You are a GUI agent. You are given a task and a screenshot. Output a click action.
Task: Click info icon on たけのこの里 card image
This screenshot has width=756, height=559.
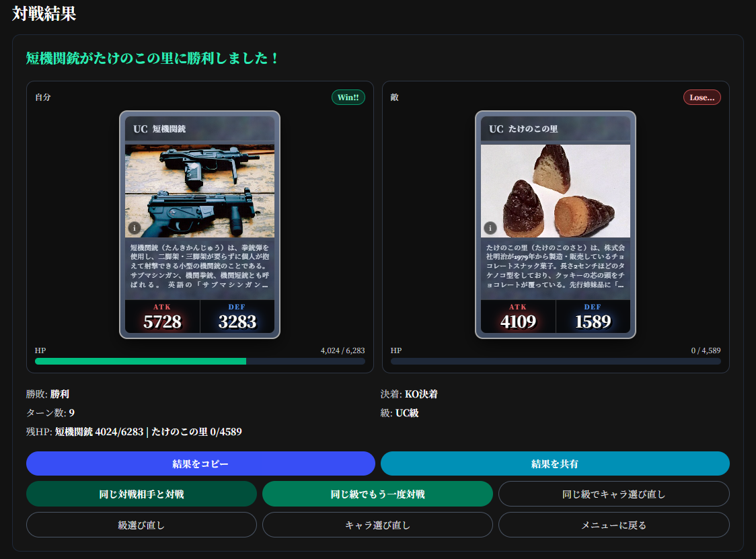490,228
